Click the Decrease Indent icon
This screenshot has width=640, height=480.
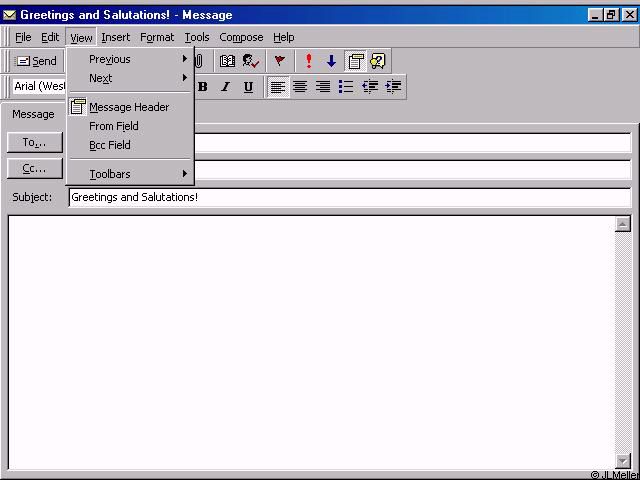point(370,87)
